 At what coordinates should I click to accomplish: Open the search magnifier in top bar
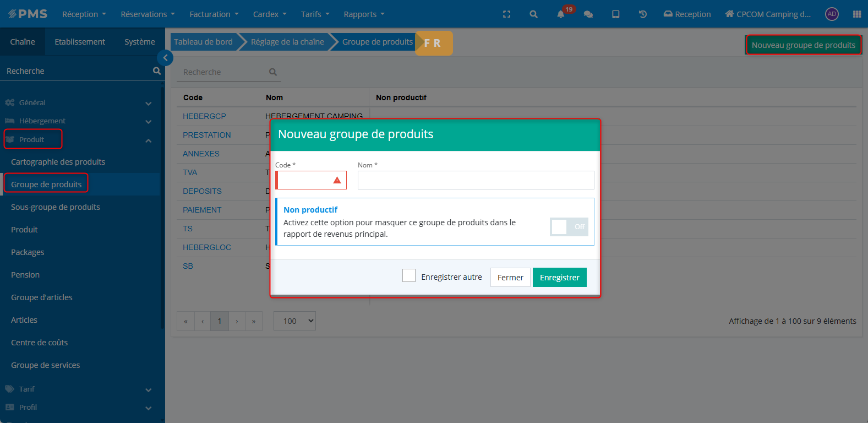[533, 14]
